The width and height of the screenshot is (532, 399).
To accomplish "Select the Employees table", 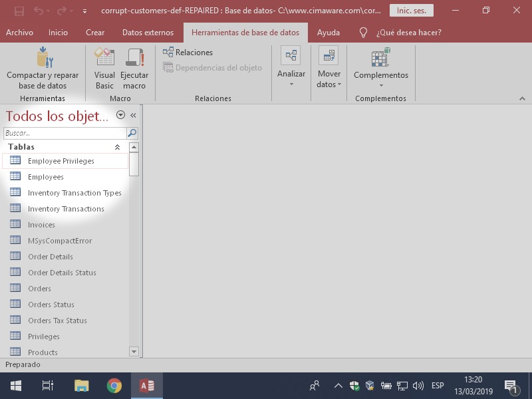I will click(x=46, y=177).
